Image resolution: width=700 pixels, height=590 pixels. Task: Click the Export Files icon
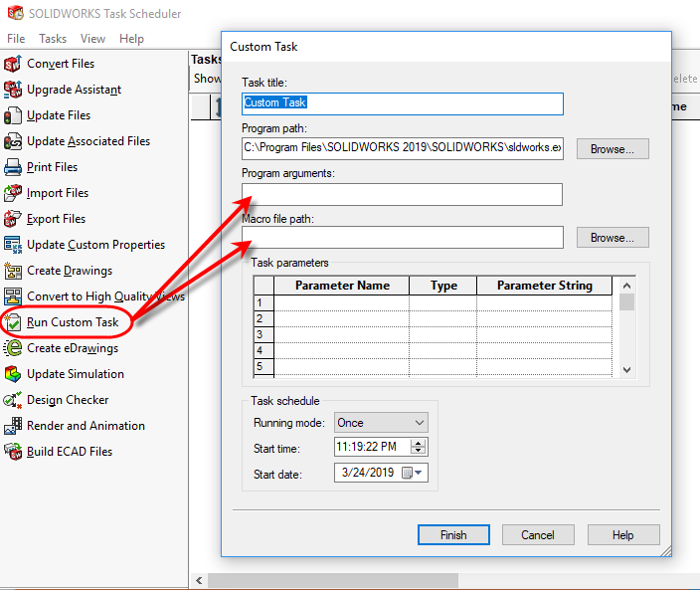tap(13, 219)
